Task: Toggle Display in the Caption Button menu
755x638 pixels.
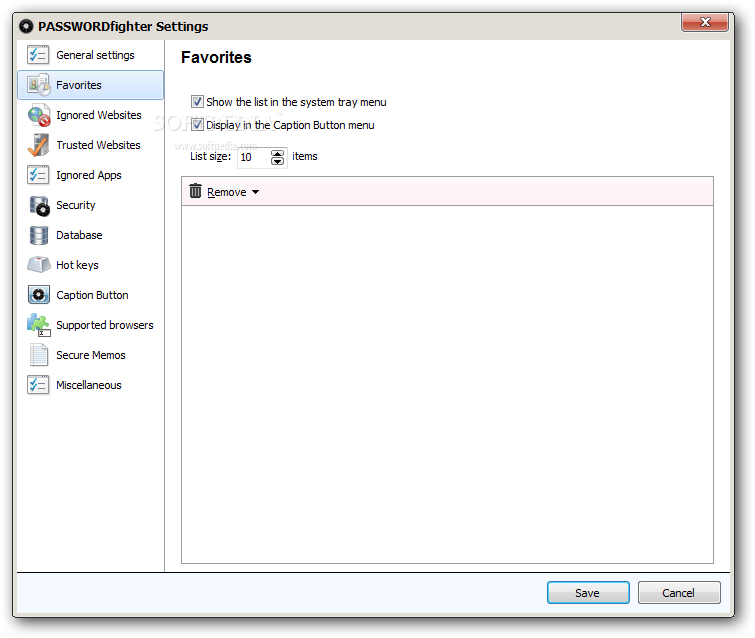Action: coord(197,125)
